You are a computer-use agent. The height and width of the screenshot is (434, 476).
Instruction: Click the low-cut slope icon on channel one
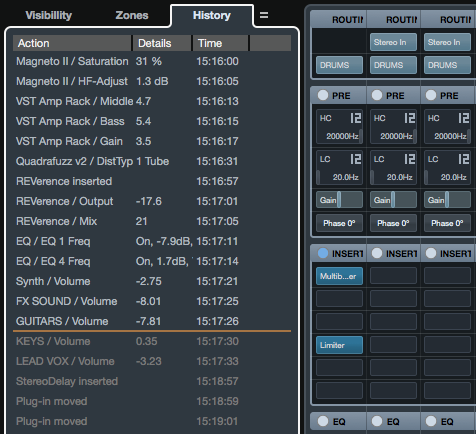pos(355,159)
